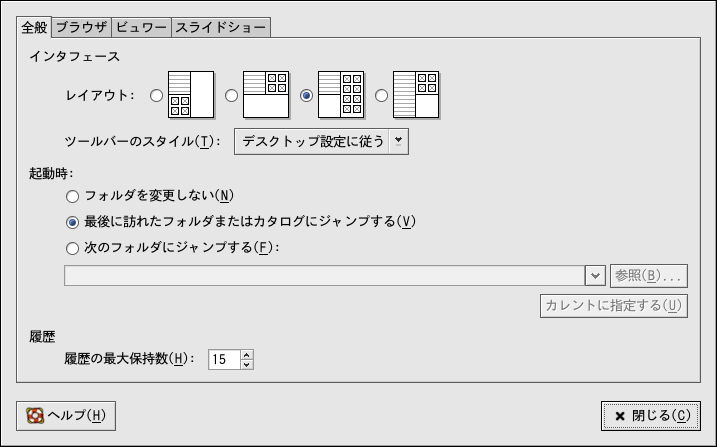The height and width of the screenshot is (447, 717).
Task: Expand the startup folder path dropdown arrow
Action: [x=594, y=275]
